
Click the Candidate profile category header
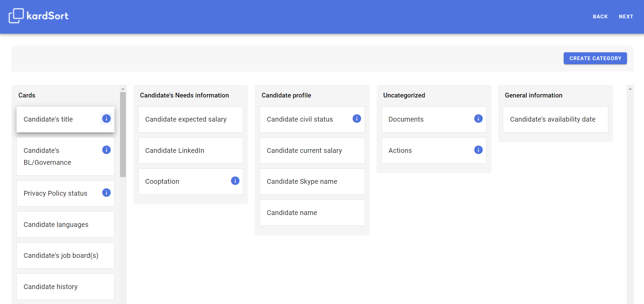(286, 95)
